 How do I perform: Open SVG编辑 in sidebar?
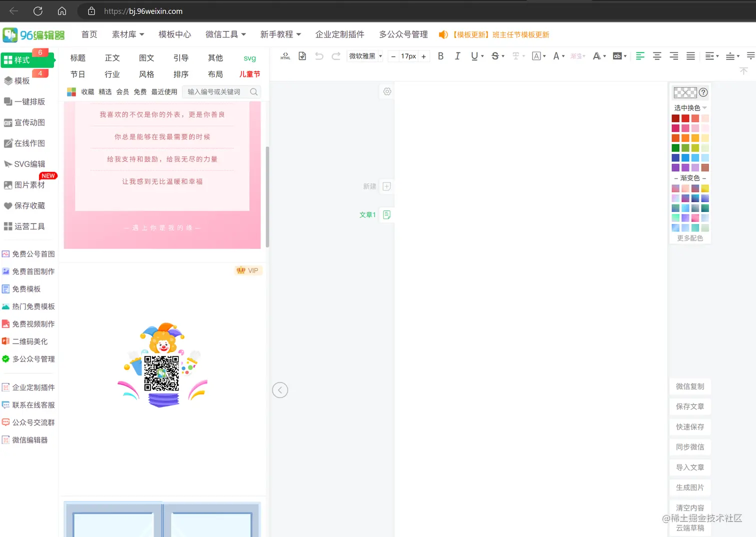click(25, 164)
